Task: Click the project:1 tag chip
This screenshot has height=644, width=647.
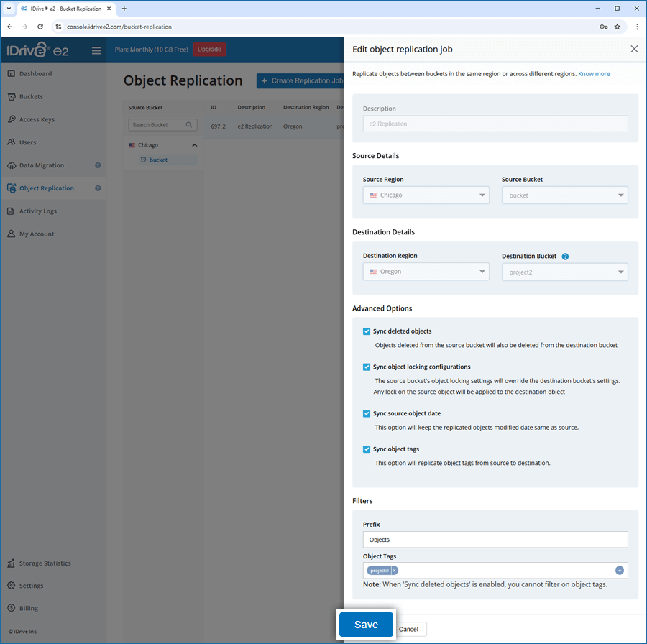Action: point(379,571)
